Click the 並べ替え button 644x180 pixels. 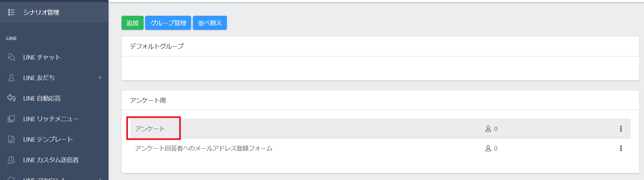(210, 23)
